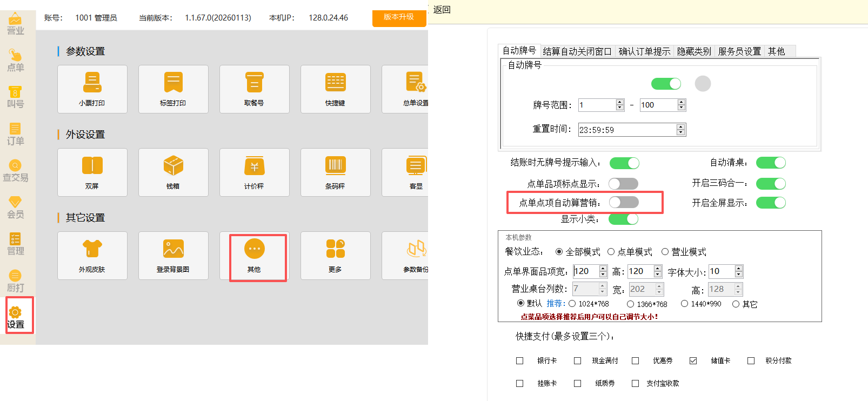The height and width of the screenshot is (401, 868).
Task: Click the 版本升级 button
Action: [x=399, y=17]
